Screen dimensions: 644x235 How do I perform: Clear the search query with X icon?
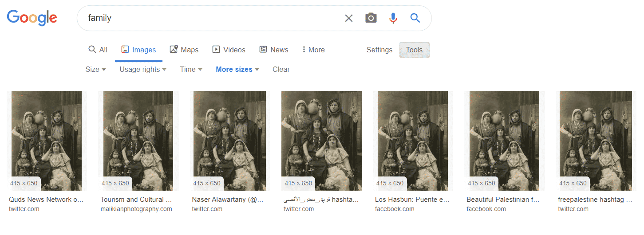pos(349,18)
